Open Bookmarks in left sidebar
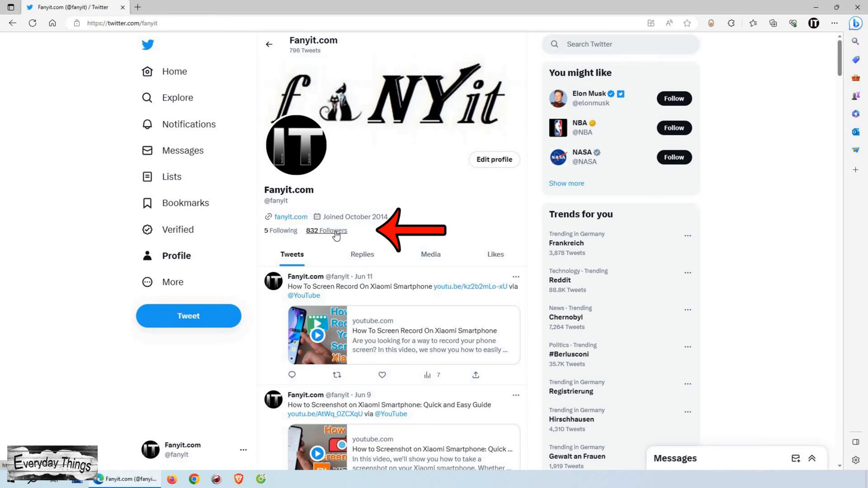The height and width of the screenshot is (488, 868). click(185, 203)
